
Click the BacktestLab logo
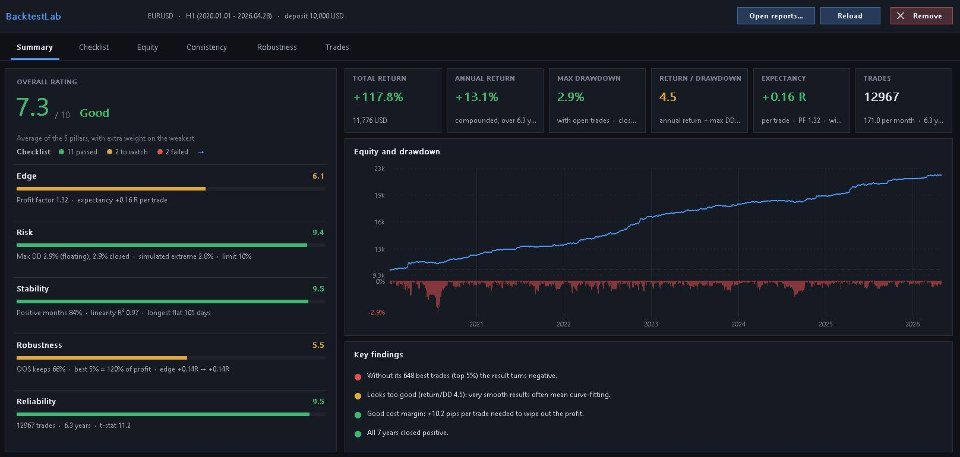[33, 17]
